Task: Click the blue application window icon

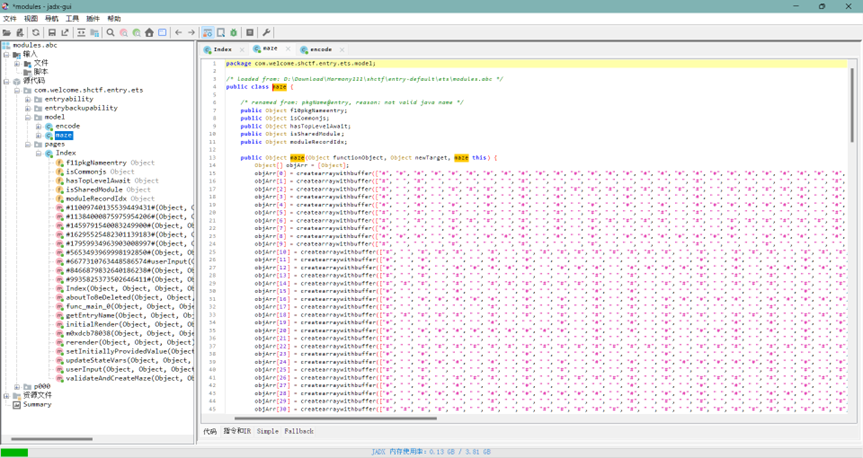Action: tap(162, 32)
